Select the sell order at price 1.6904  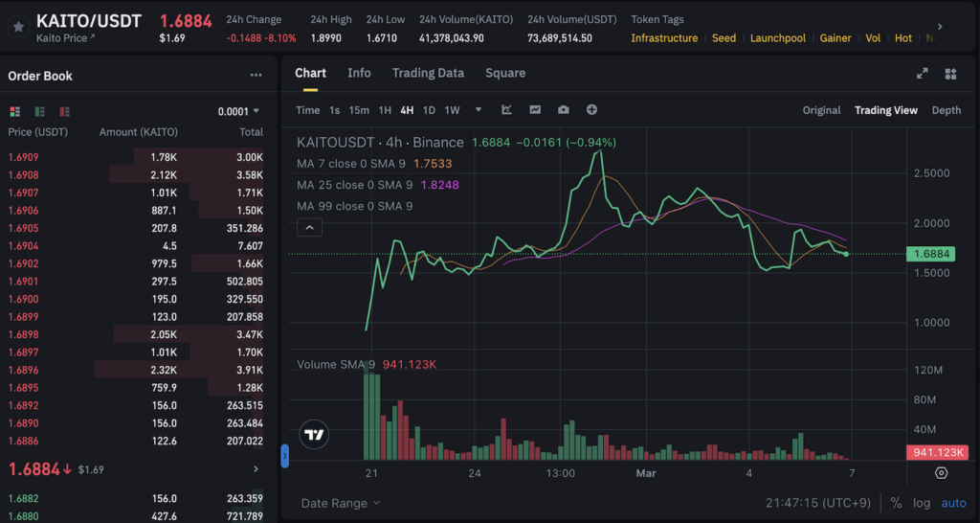pyautogui.click(x=136, y=246)
